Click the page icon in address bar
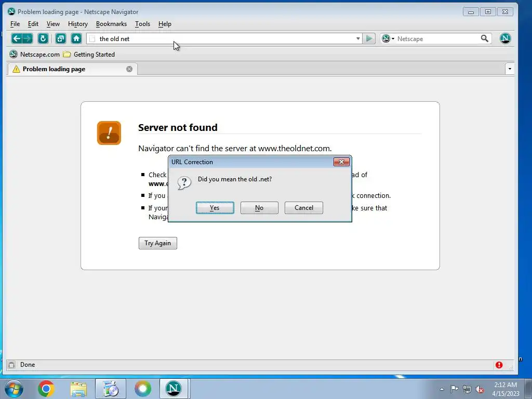Image resolution: width=532 pixels, height=399 pixels. tap(92, 38)
